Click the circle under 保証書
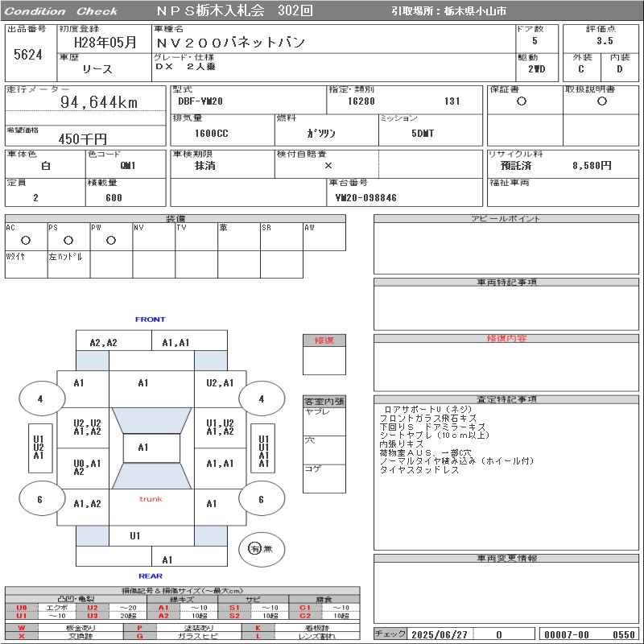644x644 pixels. [x=522, y=101]
